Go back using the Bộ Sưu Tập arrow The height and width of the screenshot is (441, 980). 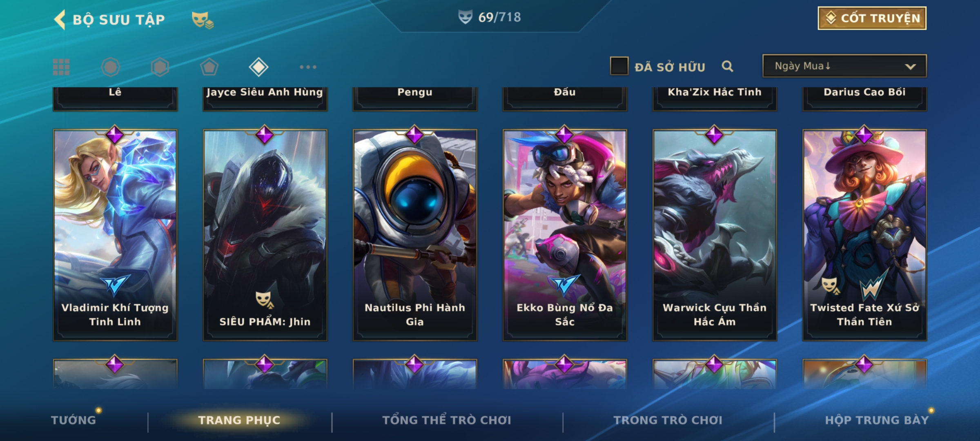(x=60, y=20)
